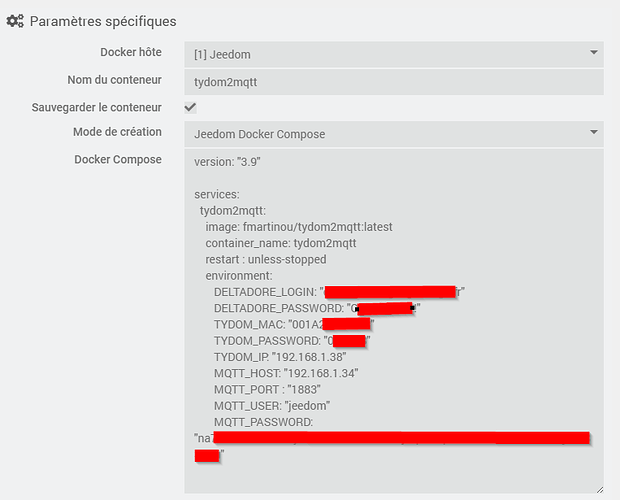Click the gears icon beside Paramètres spécifiques

pos(15,21)
